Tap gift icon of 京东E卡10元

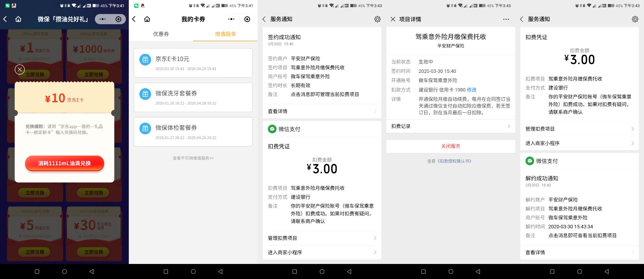[x=145, y=60]
